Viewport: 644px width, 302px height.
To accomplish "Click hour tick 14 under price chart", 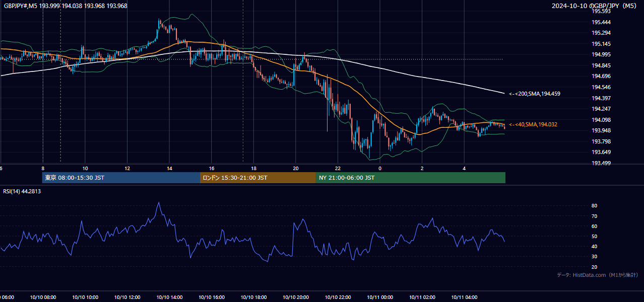I will (169, 168).
